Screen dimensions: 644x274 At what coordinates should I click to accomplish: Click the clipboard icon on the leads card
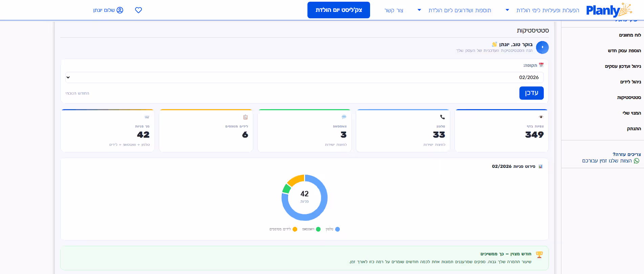click(245, 117)
